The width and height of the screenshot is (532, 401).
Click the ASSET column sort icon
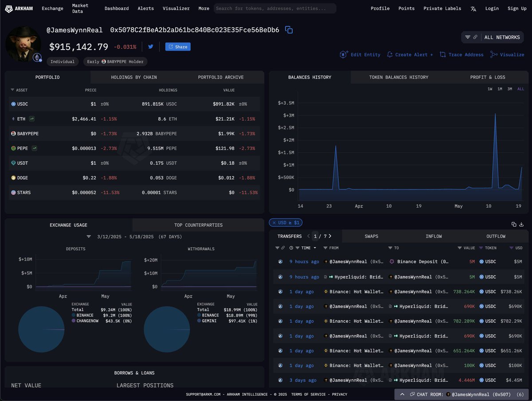tap(12, 90)
